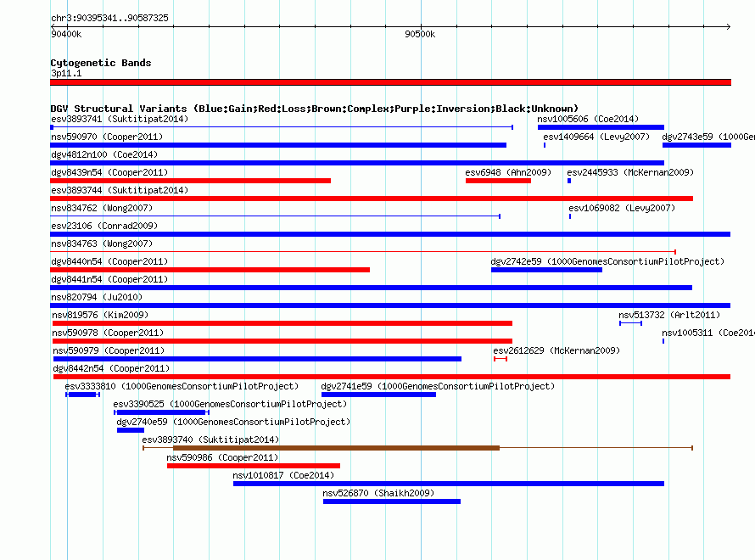
Task: Select nsv819576 (Kim2009) label
Action: [x=100, y=315]
